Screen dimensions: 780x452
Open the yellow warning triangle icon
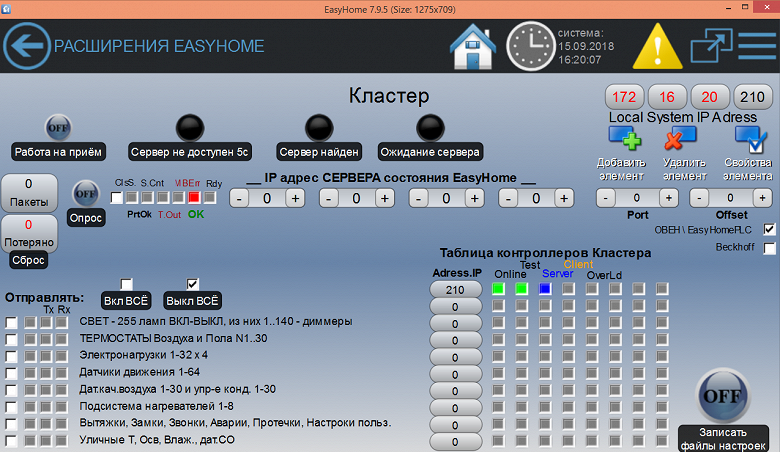pos(657,46)
